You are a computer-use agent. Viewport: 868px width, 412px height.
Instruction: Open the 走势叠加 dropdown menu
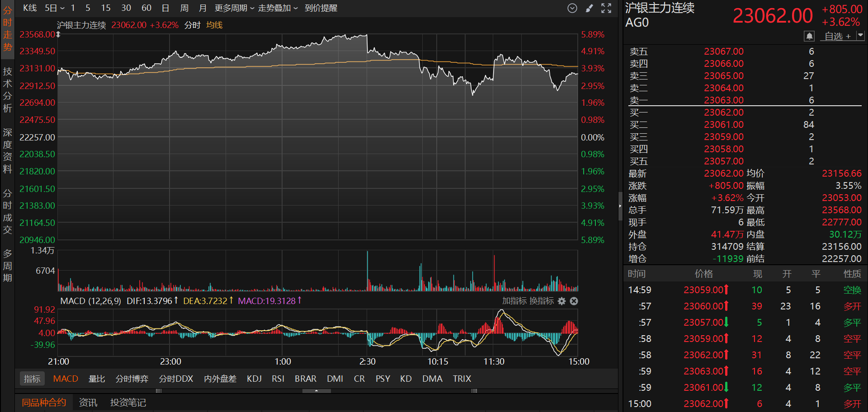click(278, 8)
